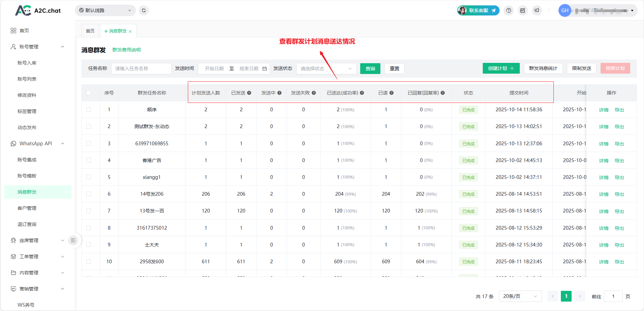Expand the 座席管理 sidebar menu

point(37,240)
